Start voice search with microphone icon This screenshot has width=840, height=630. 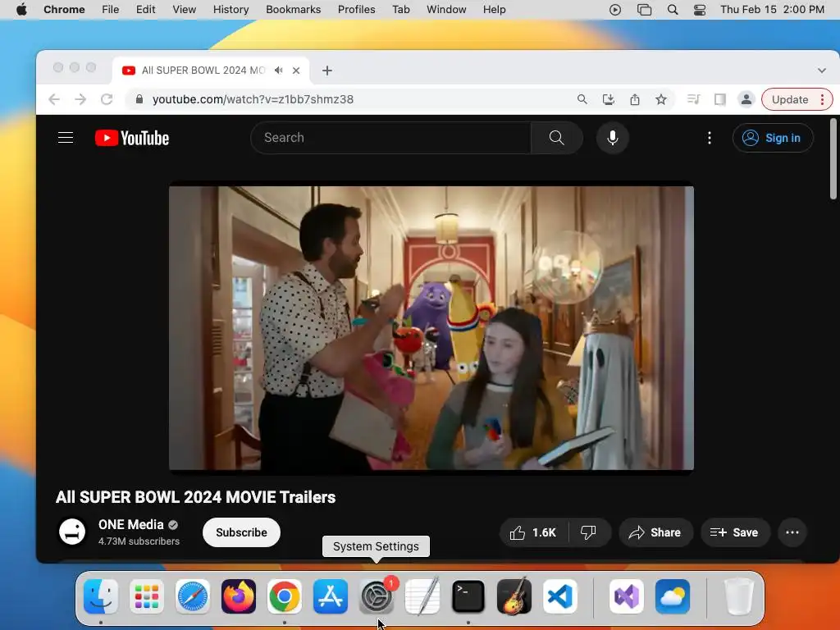[612, 138]
